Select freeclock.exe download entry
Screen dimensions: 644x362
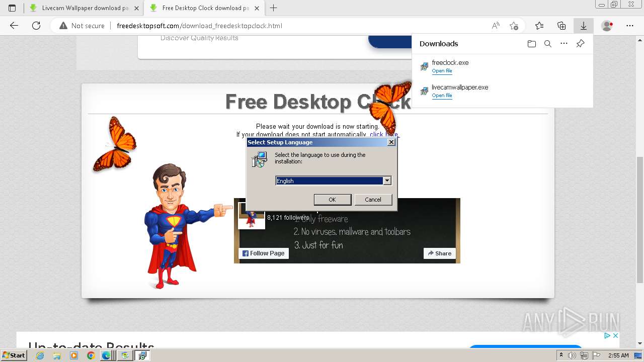coord(502,66)
